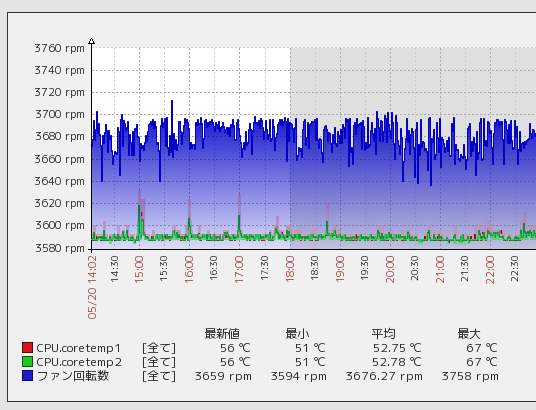This screenshot has height=410, width=536.
Task: Click the 3758 rpm maximum value
Action: [x=470, y=376]
